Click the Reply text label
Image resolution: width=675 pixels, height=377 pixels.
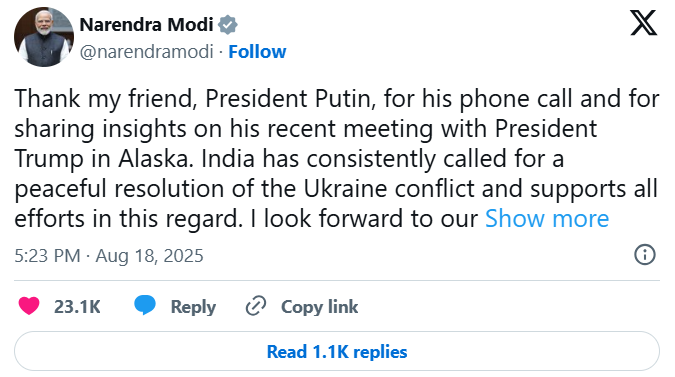click(193, 307)
